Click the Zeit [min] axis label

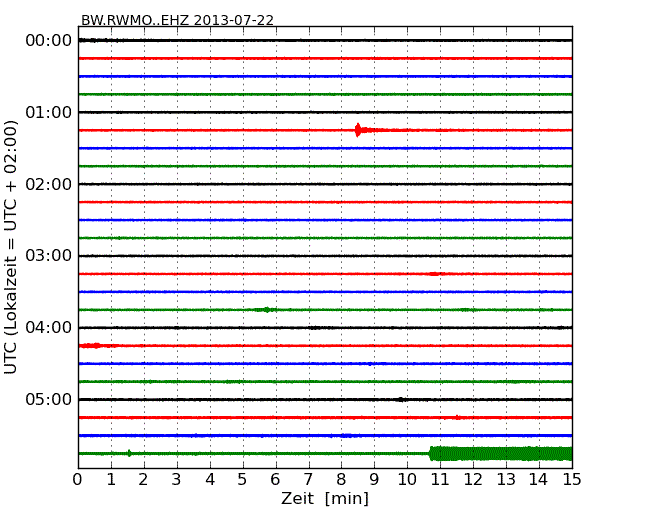point(325,498)
